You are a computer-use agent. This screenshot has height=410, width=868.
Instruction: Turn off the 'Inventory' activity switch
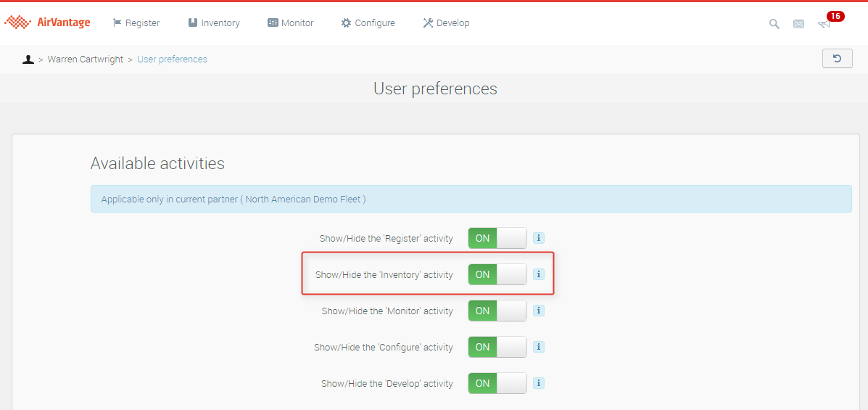coord(497,274)
